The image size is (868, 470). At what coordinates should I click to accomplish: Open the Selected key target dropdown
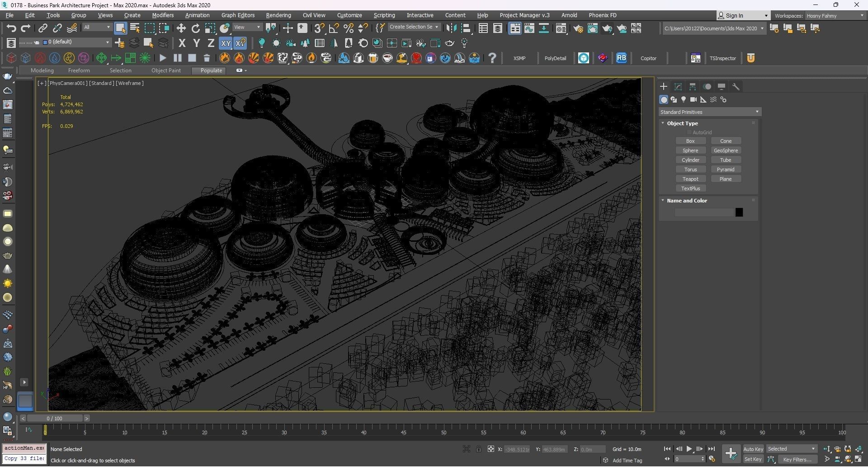coord(791,449)
